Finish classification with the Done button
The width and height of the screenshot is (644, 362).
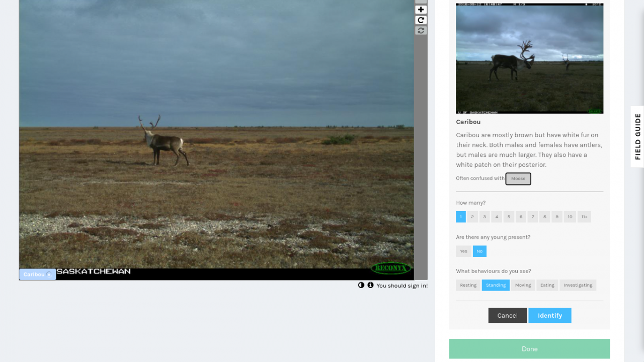(529, 349)
